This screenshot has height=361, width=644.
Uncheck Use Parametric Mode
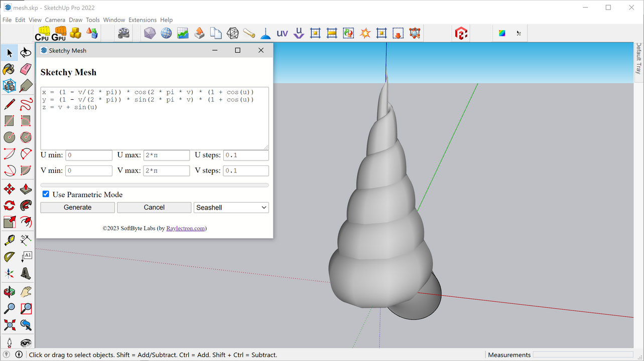46,194
